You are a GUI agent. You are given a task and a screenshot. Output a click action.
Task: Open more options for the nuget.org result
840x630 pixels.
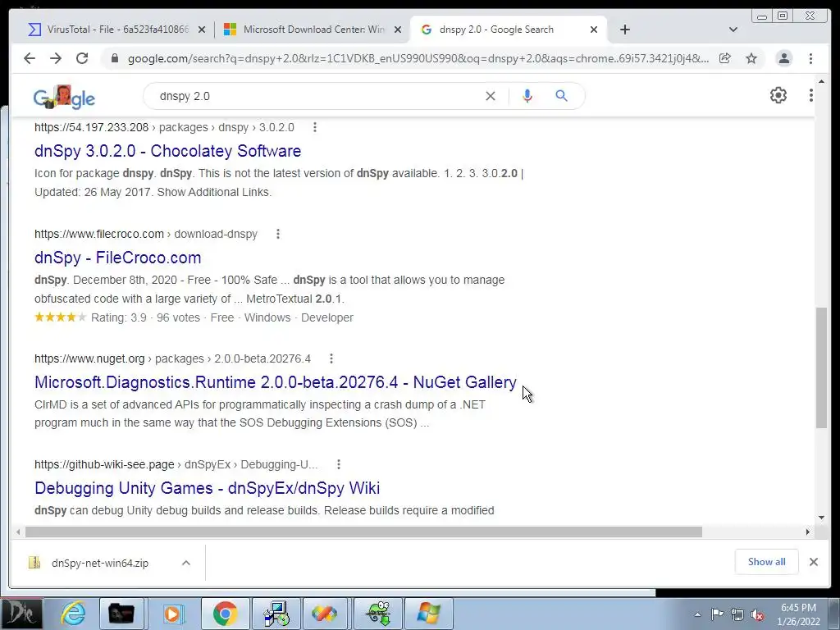(331, 358)
